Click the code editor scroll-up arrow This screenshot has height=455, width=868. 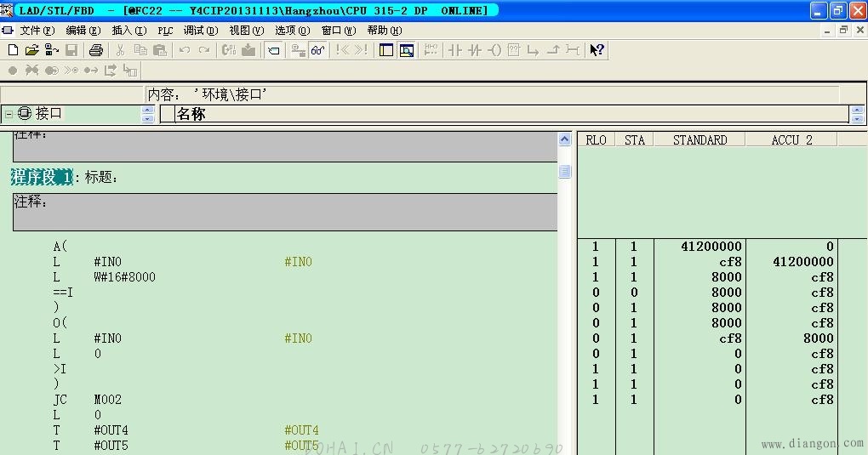[565, 139]
